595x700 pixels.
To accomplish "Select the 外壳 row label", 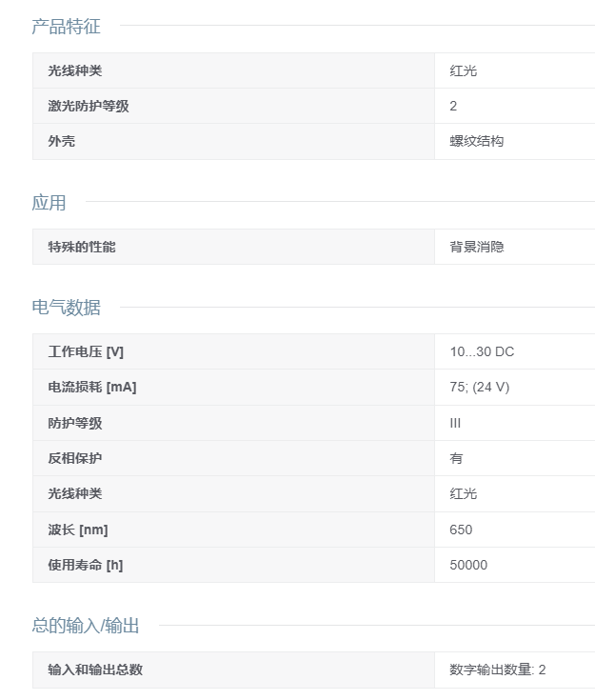I will point(62,141).
